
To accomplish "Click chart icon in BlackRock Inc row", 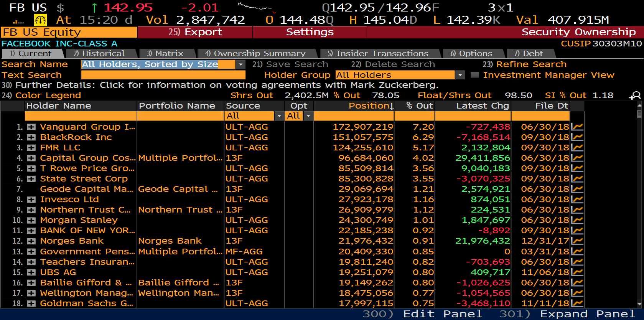I will coord(577,137).
